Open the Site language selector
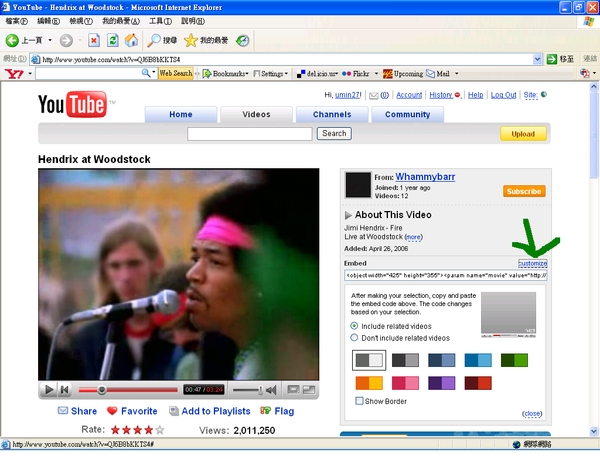 pyautogui.click(x=535, y=95)
